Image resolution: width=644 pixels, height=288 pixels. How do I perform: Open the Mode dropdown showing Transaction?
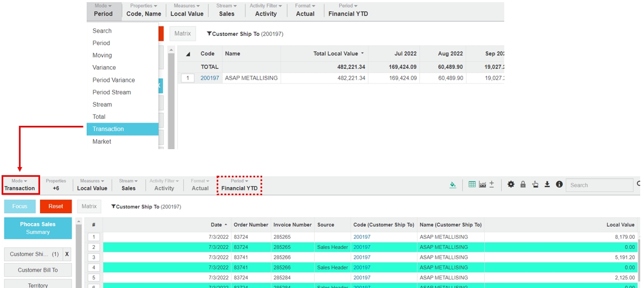pyautogui.click(x=19, y=185)
